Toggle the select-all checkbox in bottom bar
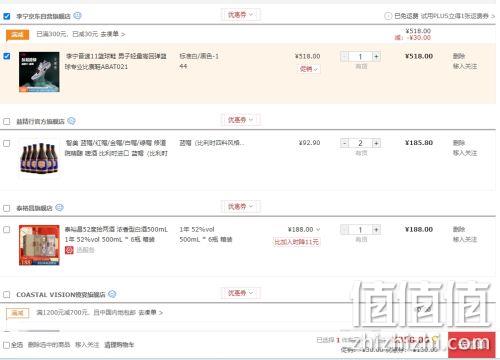Image resolution: width=500 pixels, height=360 pixels. (6, 345)
